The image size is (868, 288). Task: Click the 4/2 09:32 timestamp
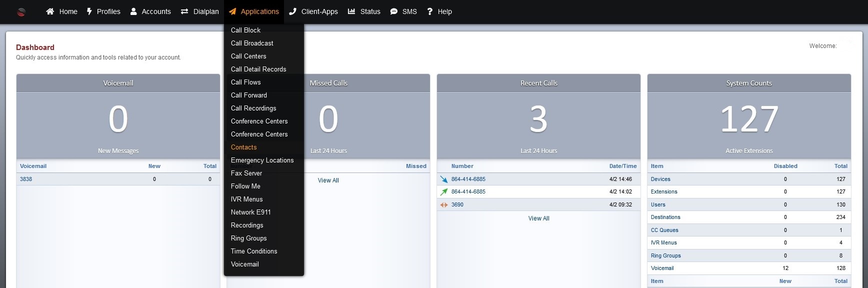620,204
